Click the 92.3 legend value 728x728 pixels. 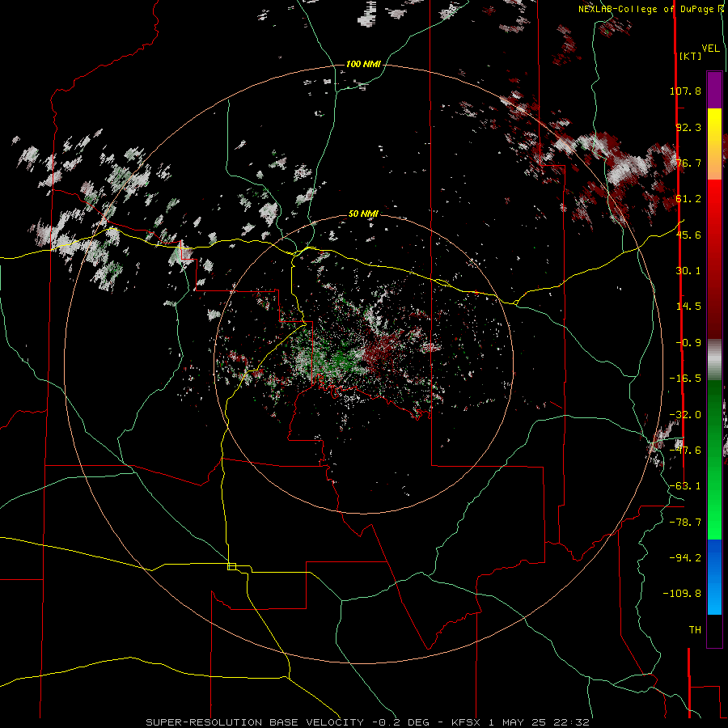688,127
